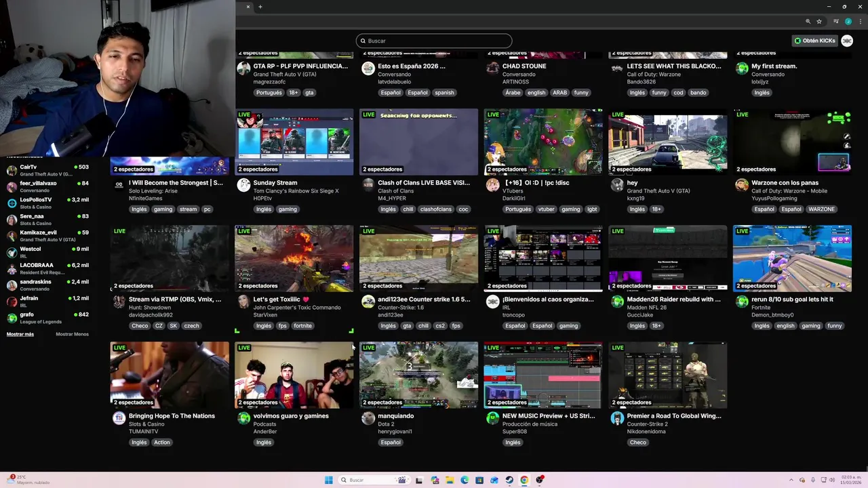This screenshot has height=488, width=868.
Task: Click the Obtén KICKs button
Action: (815, 41)
